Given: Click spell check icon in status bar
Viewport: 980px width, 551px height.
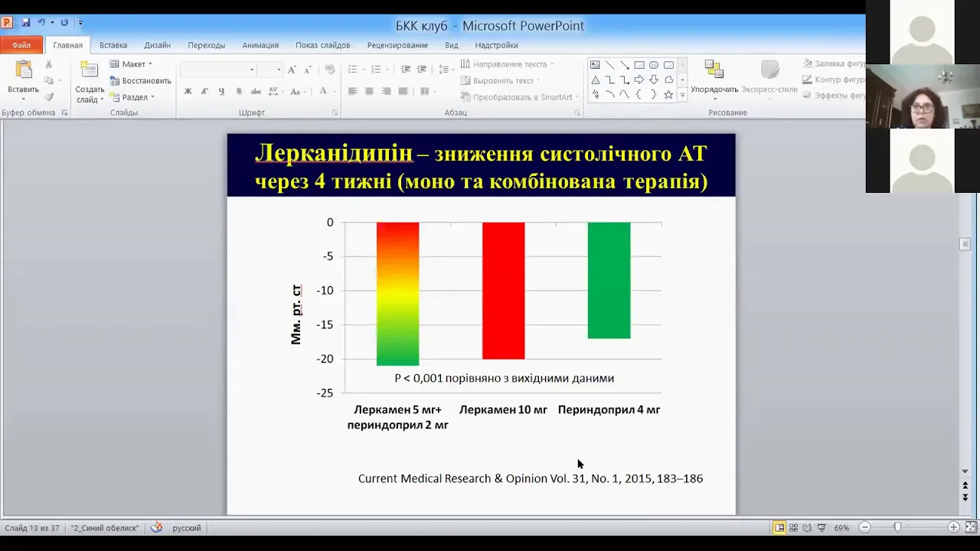Looking at the screenshot, I should coord(156,527).
